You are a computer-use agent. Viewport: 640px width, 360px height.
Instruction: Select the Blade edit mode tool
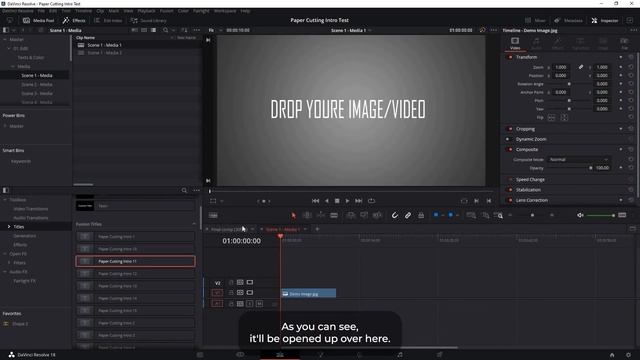click(x=334, y=216)
